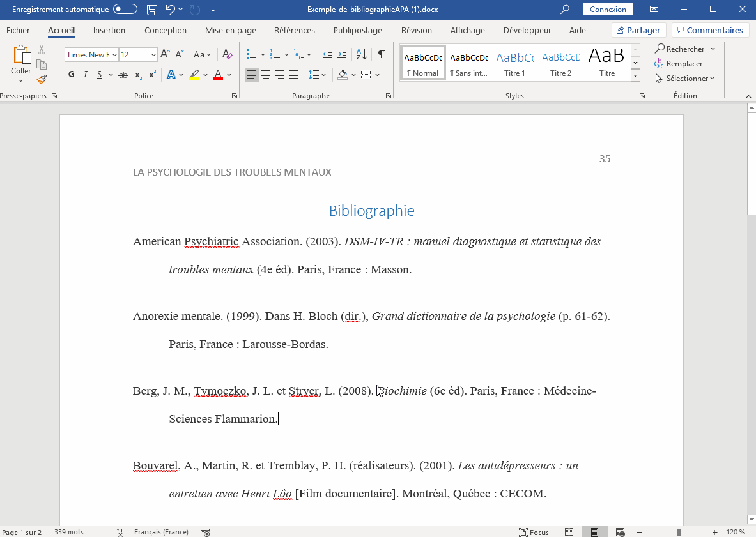Apply subscript formatting

point(139,75)
